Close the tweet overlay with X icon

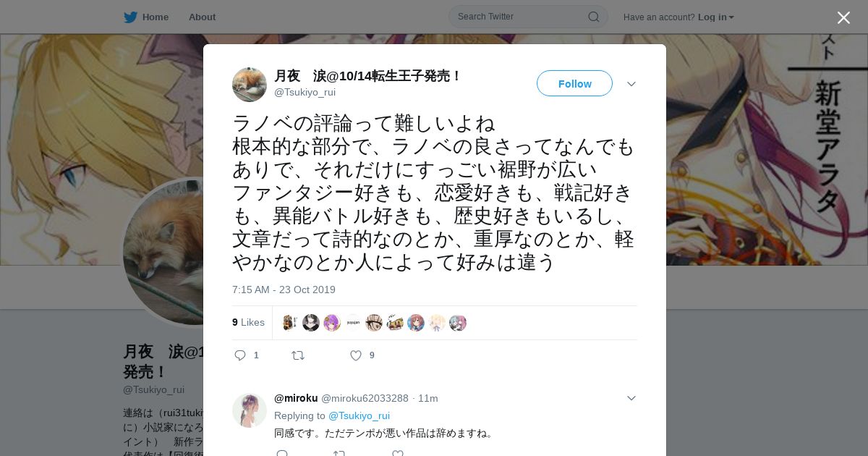click(843, 17)
